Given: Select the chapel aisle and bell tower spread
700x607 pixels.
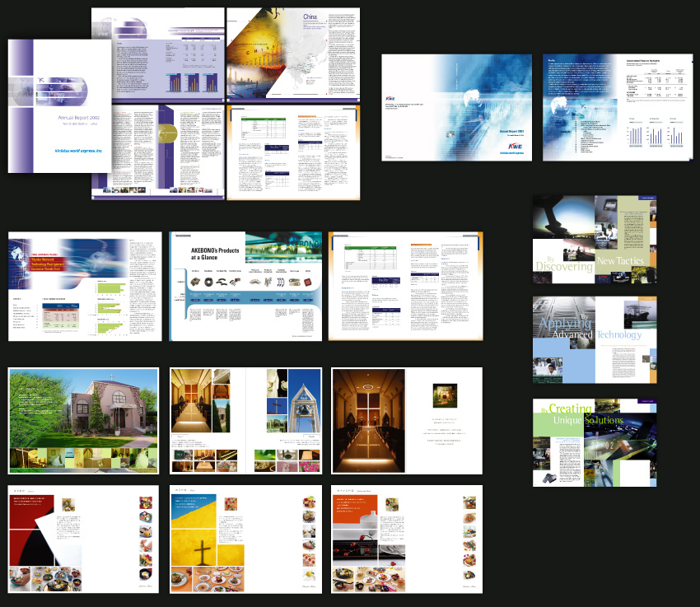Looking at the screenshot, I should pos(245,420).
